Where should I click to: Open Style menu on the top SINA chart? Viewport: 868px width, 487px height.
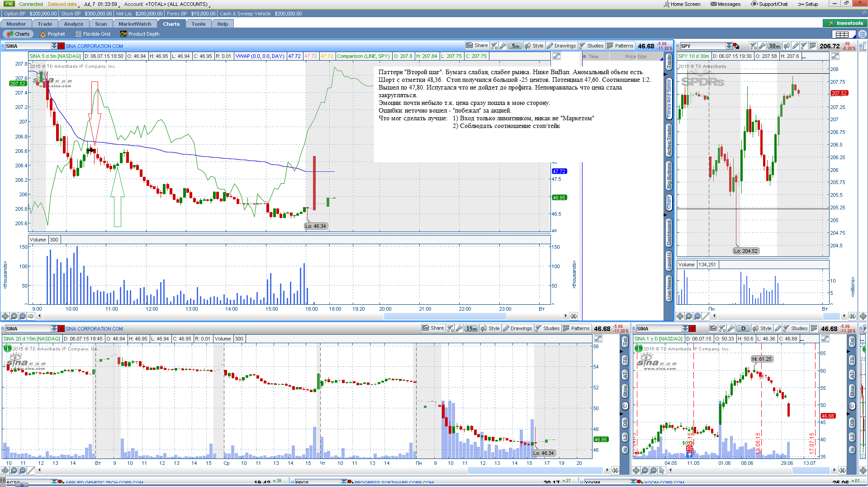[x=534, y=46]
